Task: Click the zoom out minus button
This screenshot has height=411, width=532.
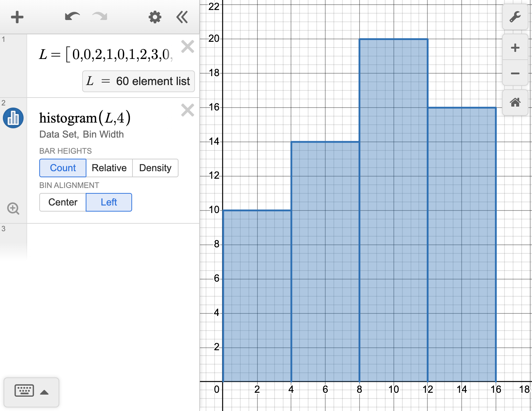Action: 515,73
